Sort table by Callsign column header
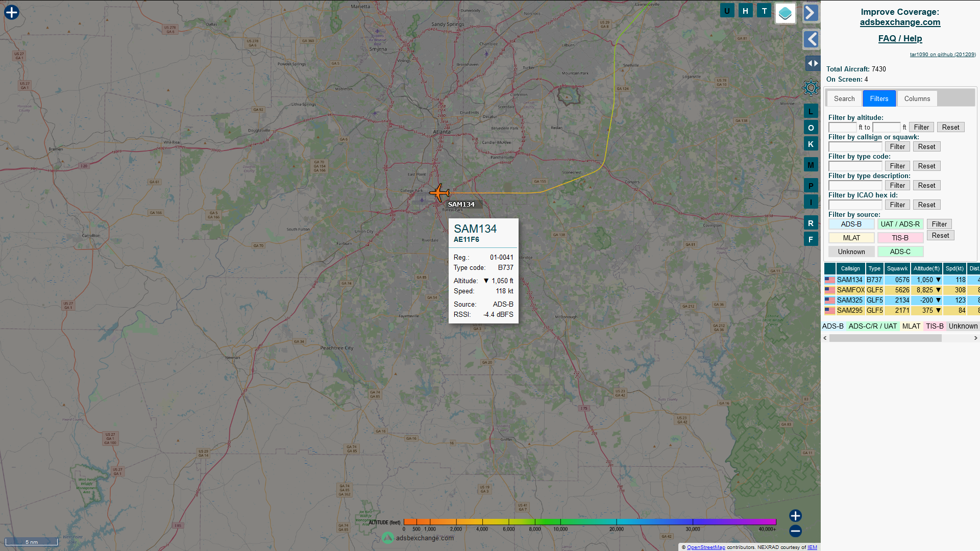The width and height of the screenshot is (980, 551). [x=850, y=268]
